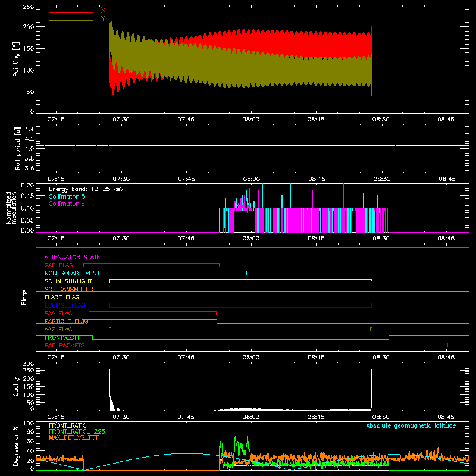Click the 4.0 tick on Roll period axis
The width and height of the screenshot is (476, 476).
pyautogui.click(x=29, y=149)
